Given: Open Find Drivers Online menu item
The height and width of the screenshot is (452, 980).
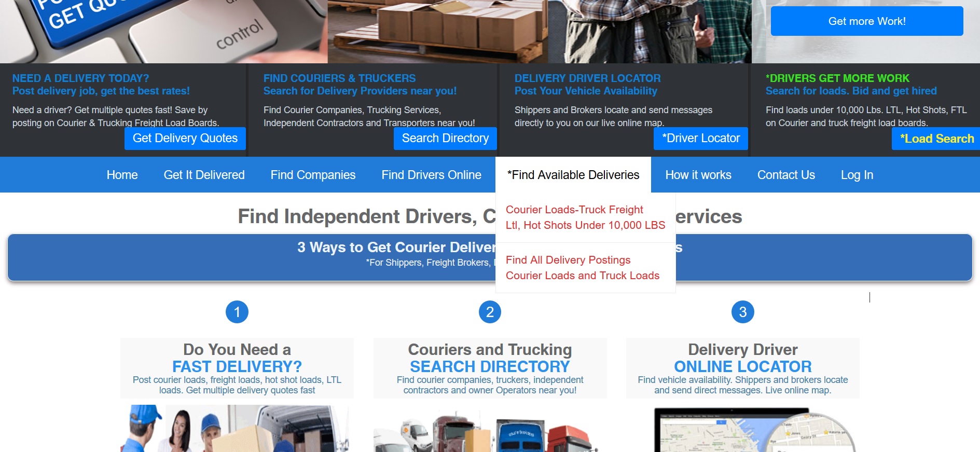Looking at the screenshot, I should [432, 175].
